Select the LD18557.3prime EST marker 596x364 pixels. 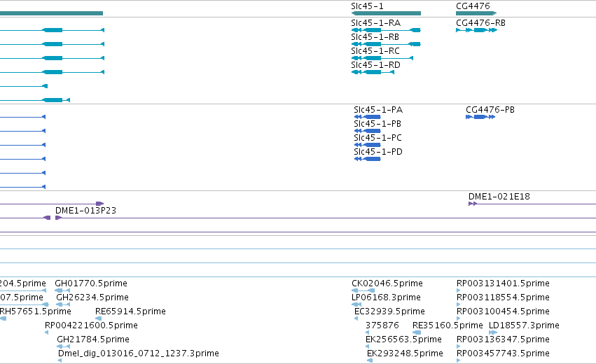pyautogui.click(x=493, y=332)
